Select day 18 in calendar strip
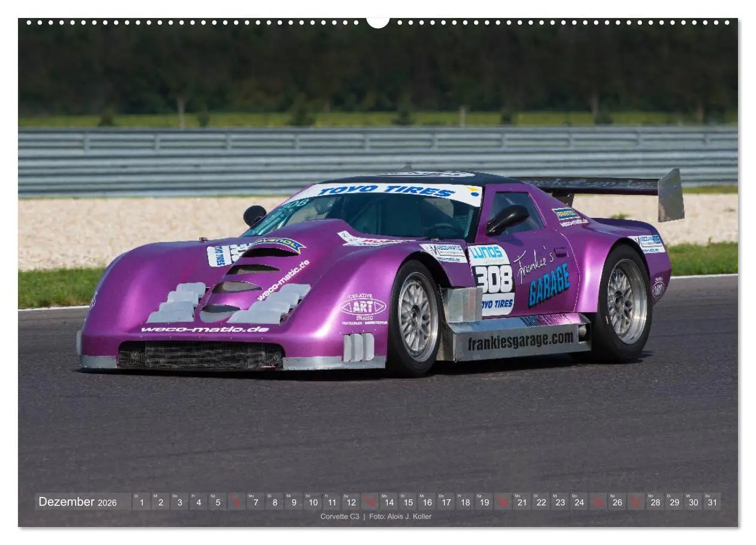Viewport: 756px width, 545px height. coord(465,502)
